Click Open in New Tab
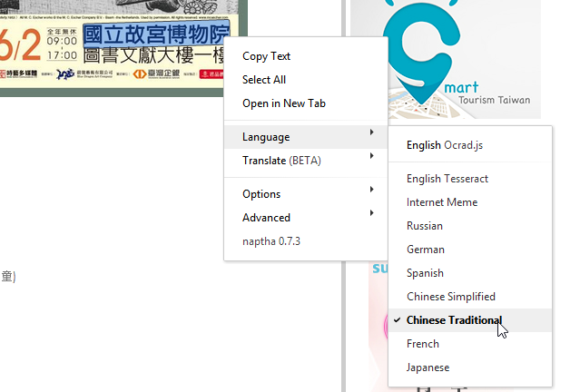The width and height of the screenshot is (580, 392). [x=306, y=103]
